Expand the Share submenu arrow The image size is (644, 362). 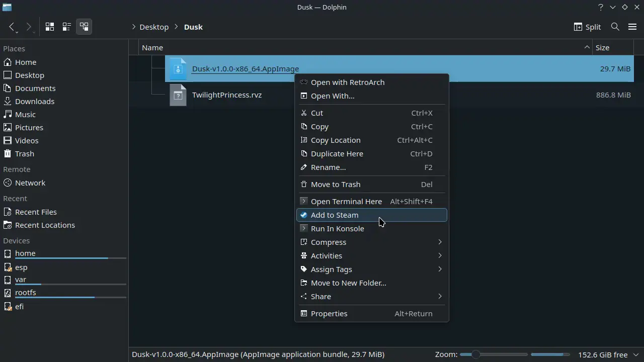pos(440,296)
